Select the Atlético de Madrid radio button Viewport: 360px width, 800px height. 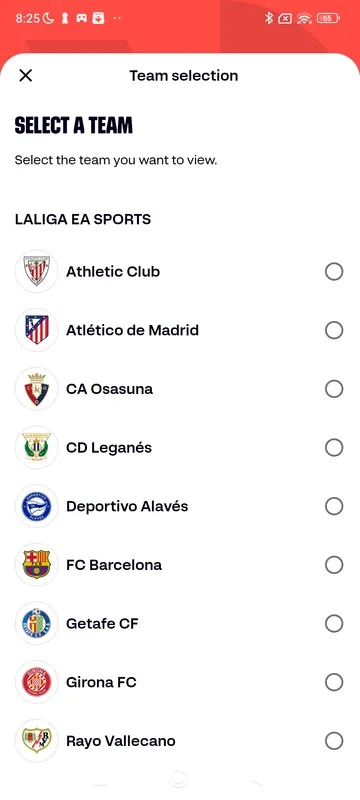pos(334,331)
